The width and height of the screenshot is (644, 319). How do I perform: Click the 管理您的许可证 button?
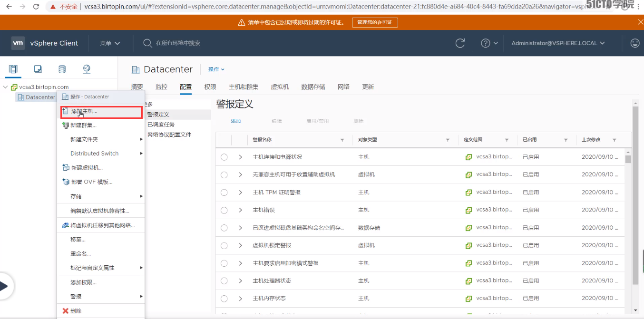(375, 22)
